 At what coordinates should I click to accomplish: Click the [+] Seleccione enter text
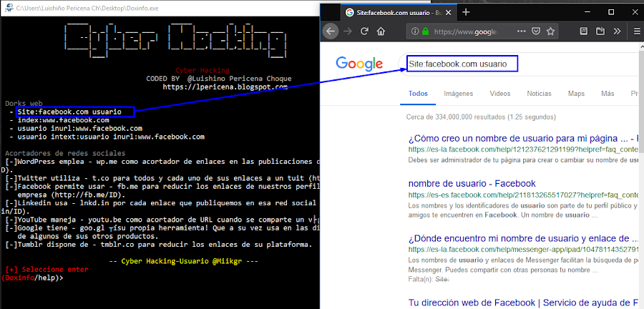click(47, 270)
